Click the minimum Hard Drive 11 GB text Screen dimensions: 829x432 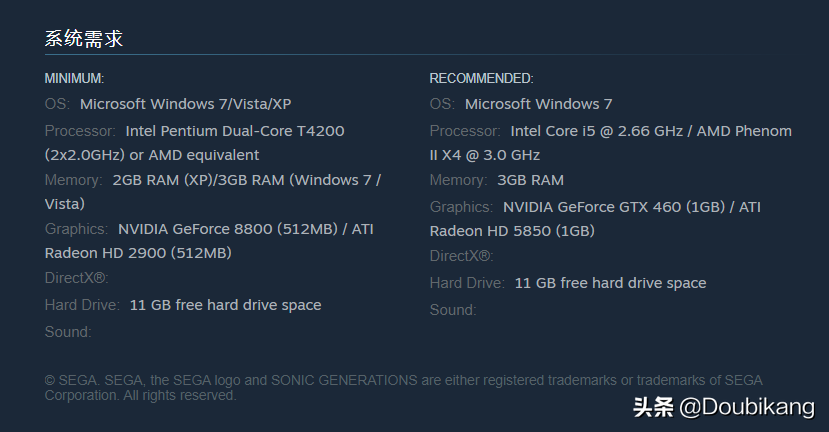pyautogui.click(x=225, y=305)
